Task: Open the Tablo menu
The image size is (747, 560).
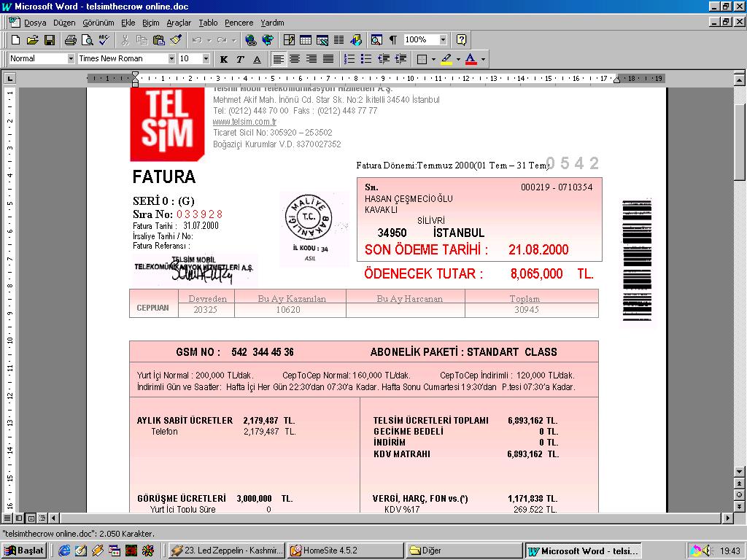Action: [x=208, y=23]
